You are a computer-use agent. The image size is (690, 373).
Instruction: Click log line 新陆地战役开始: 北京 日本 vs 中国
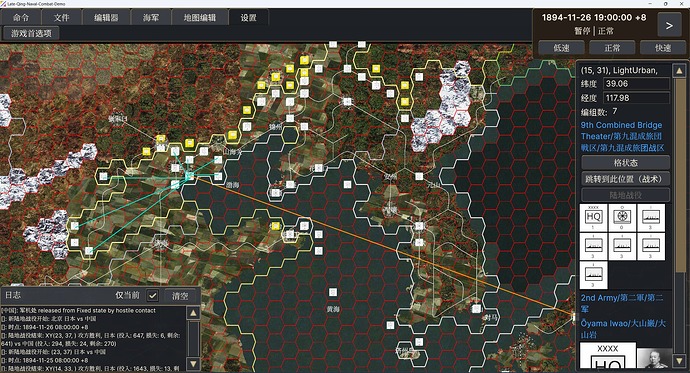coord(49,318)
